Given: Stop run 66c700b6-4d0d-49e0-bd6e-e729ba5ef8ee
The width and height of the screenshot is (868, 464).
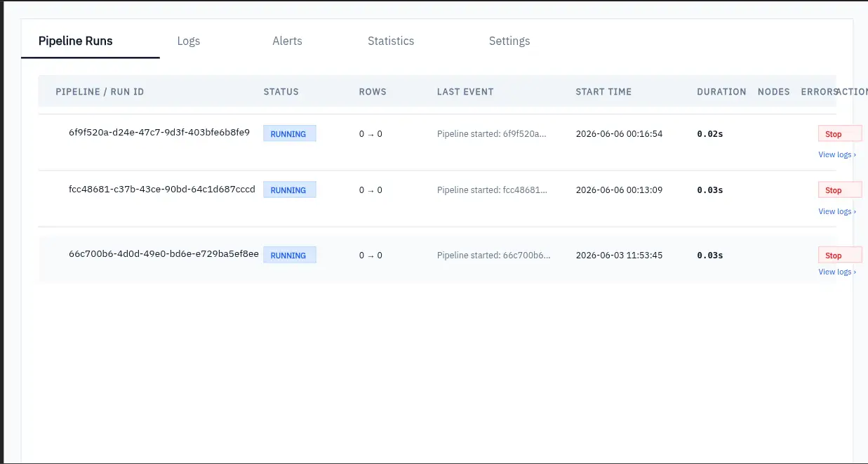Looking at the screenshot, I should (x=840, y=256).
